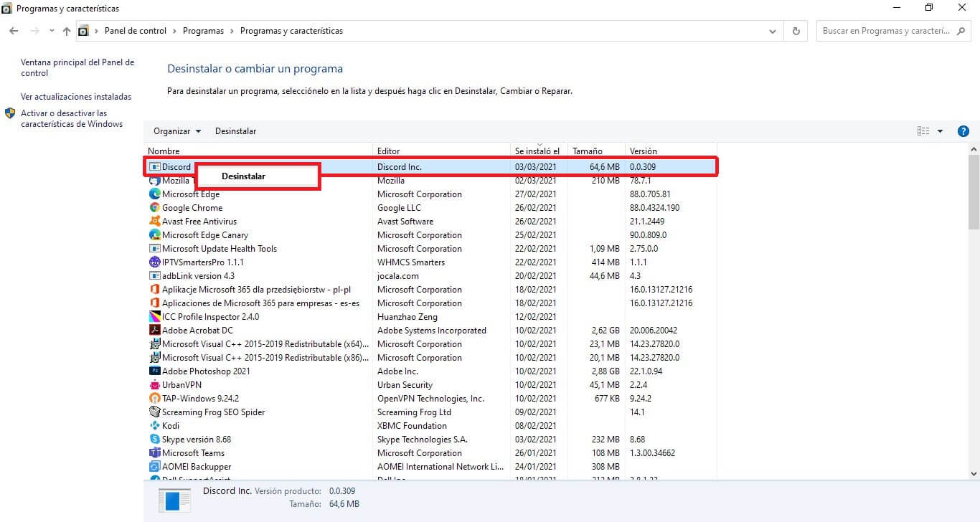Open Activar o desactivar características de Windows
Screen dimensions: 980x522
(x=72, y=118)
